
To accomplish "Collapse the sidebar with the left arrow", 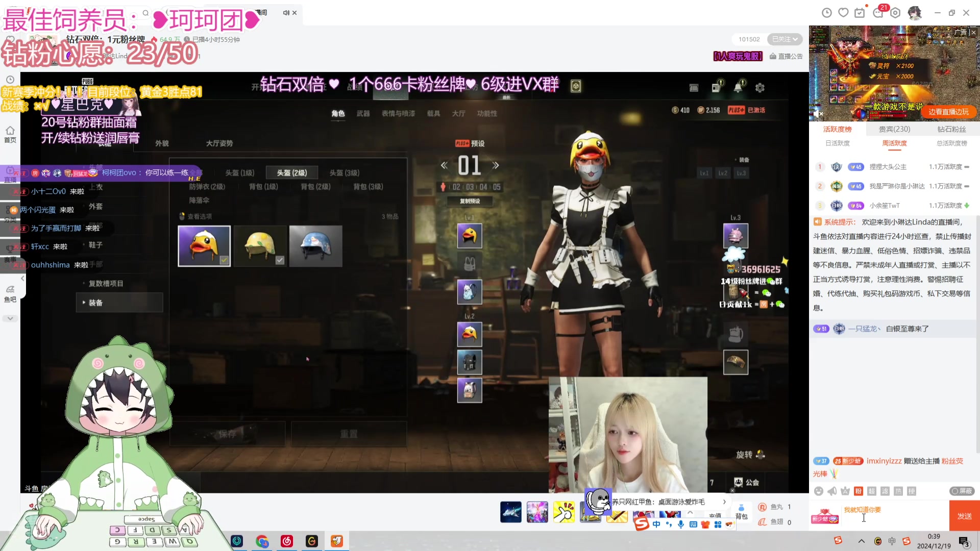I will pyautogui.click(x=22, y=279).
